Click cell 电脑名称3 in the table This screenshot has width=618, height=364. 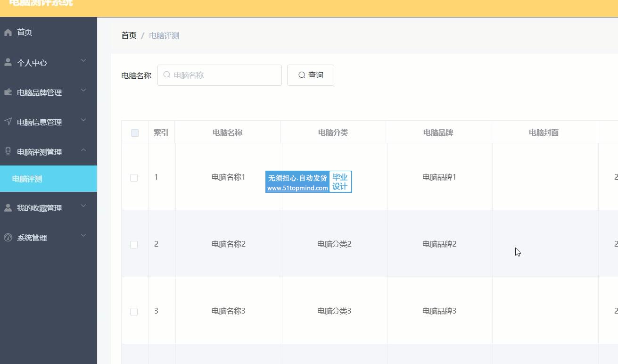click(x=229, y=311)
